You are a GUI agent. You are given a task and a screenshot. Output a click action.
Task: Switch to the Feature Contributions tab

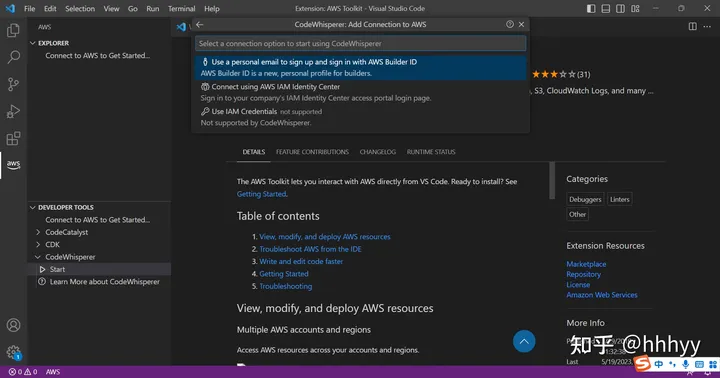(x=312, y=152)
